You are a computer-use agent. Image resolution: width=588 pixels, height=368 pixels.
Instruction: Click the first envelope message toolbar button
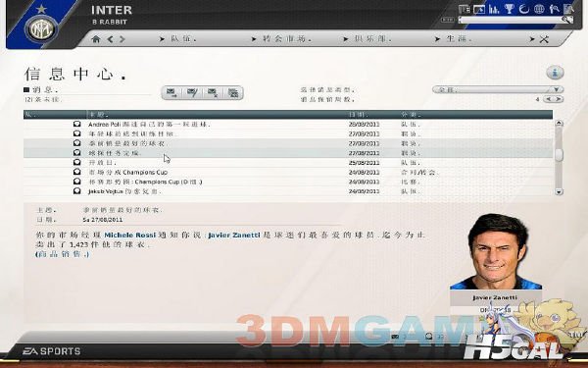click(171, 93)
